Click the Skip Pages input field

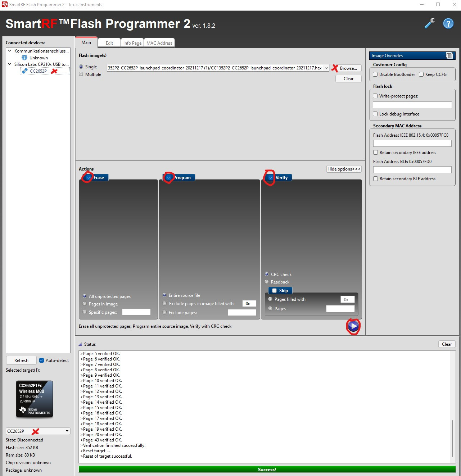(340, 309)
